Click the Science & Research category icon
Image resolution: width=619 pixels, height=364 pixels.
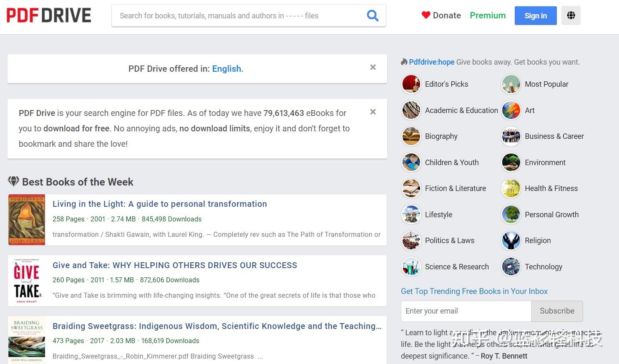tap(411, 267)
